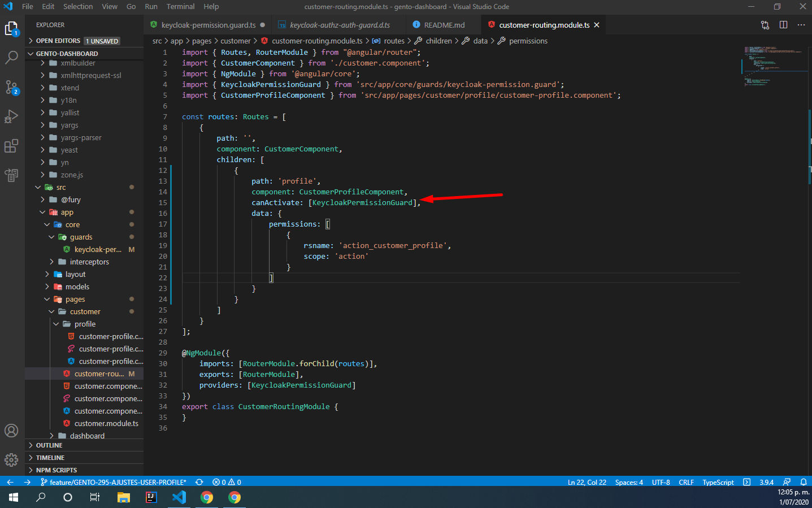The height and width of the screenshot is (508, 812).
Task: Open File Explorer from the taskbar
Action: [x=123, y=497]
